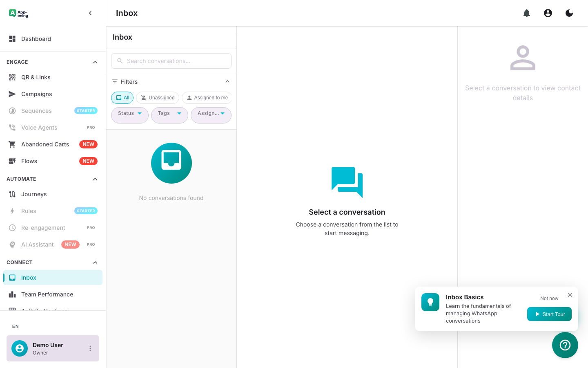Open the Tags filter dropdown
This screenshot has height=368, width=588.
tap(169, 115)
